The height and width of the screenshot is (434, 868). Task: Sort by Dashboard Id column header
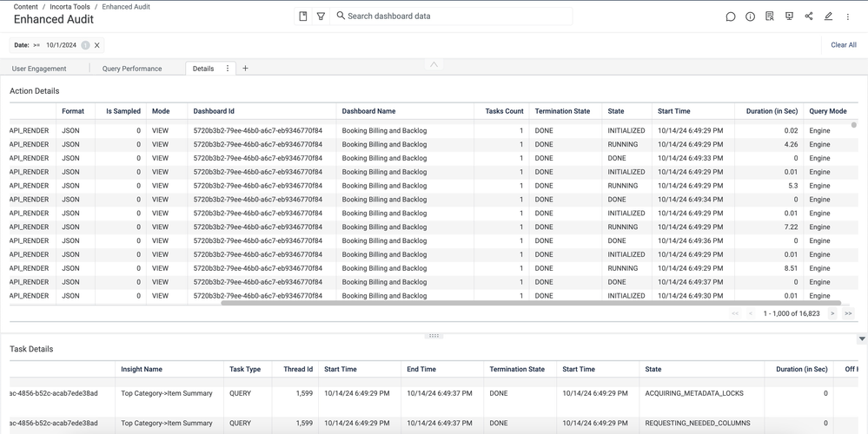pos(214,111)
